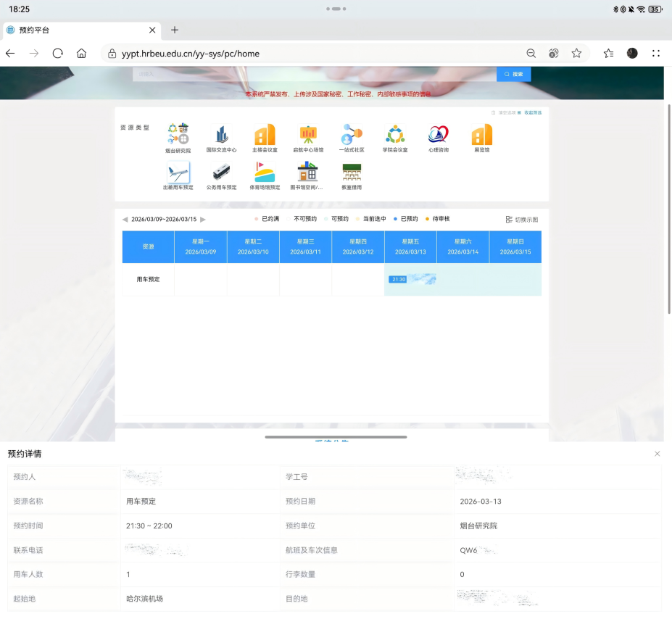The image size is (672, 627).
Task: Open the 一站式社区 resource icon
Action: tap(352, 136)
